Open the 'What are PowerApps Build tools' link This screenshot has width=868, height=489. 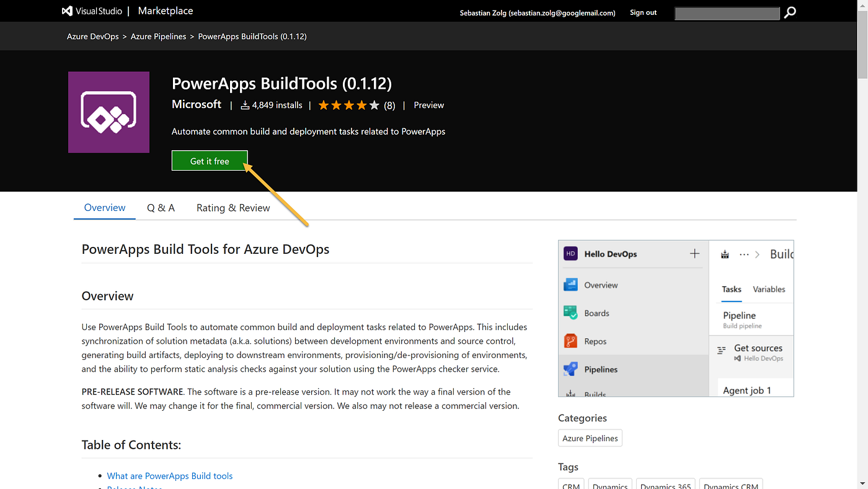click(x=170, y=476)
